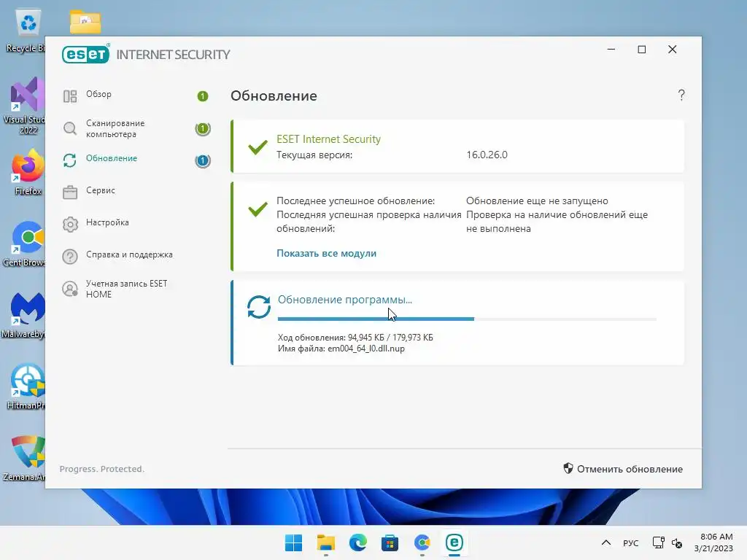The height and width of the screenshot is (560, 747).
Task: Click the Сервис briefcase icon
Action: (70, 192)
